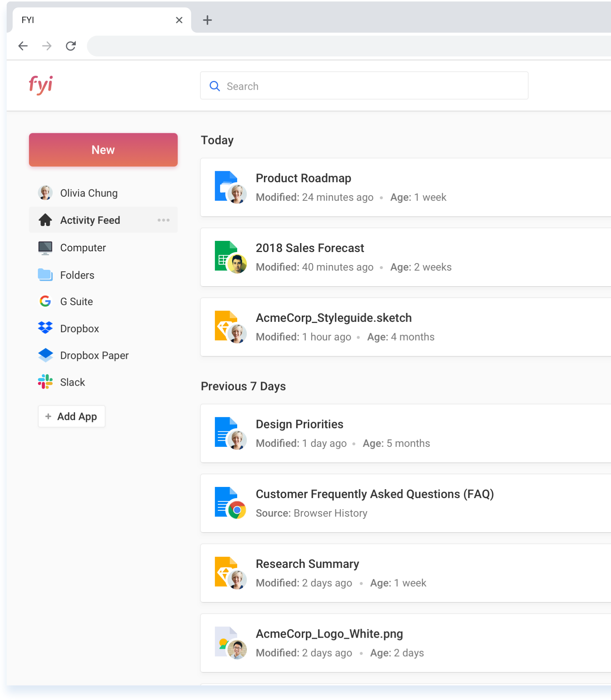This screenshot has width=611, height=700.
Task: Open the Customer Frequently Asked Questions entry
Action: click(375, 494)
